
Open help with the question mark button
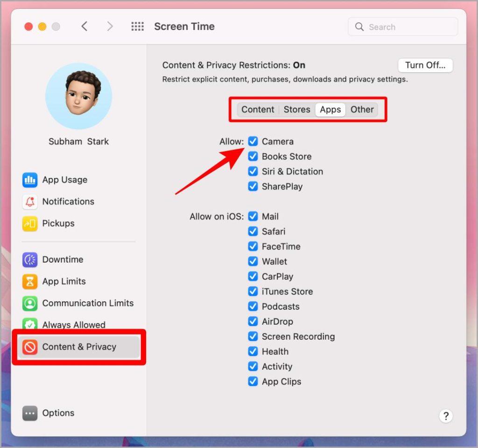coord(446,416)
